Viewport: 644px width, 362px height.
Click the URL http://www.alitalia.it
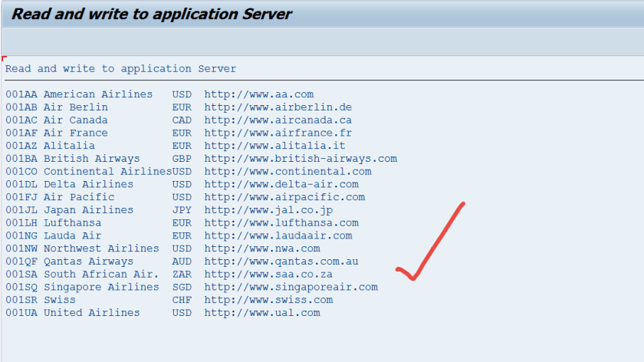pos(274,146)
